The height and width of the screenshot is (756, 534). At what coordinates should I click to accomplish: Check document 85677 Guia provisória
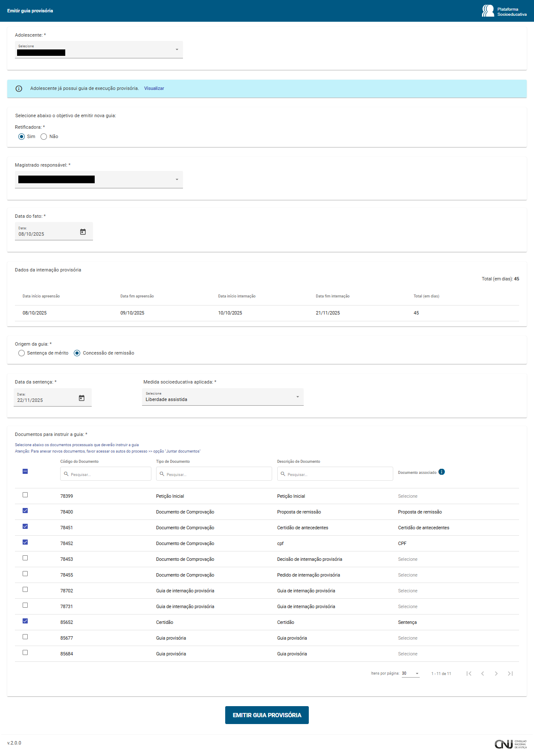tap(25, 637)
